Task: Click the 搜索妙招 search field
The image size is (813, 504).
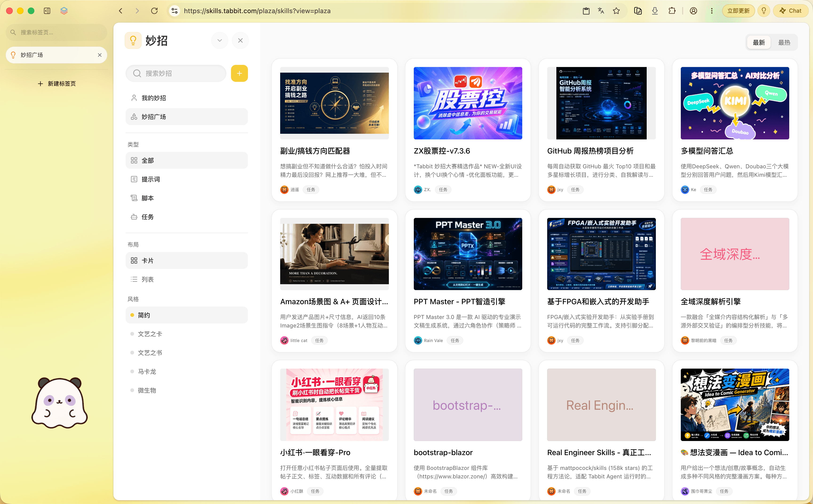Action: [x=176, y=73]
